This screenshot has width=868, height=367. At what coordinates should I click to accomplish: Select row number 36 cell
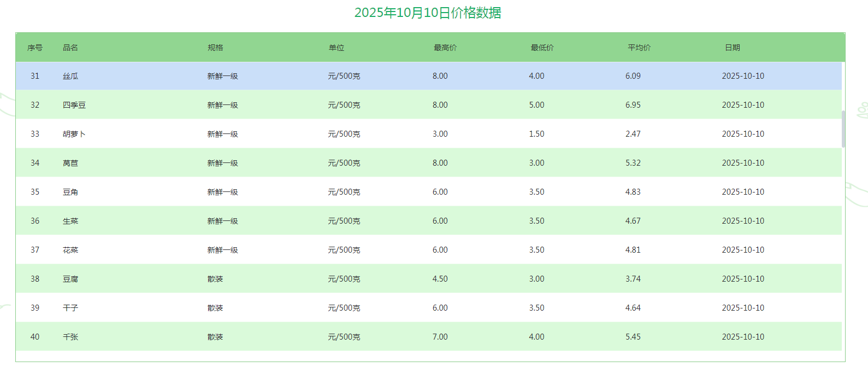[35, 221]
